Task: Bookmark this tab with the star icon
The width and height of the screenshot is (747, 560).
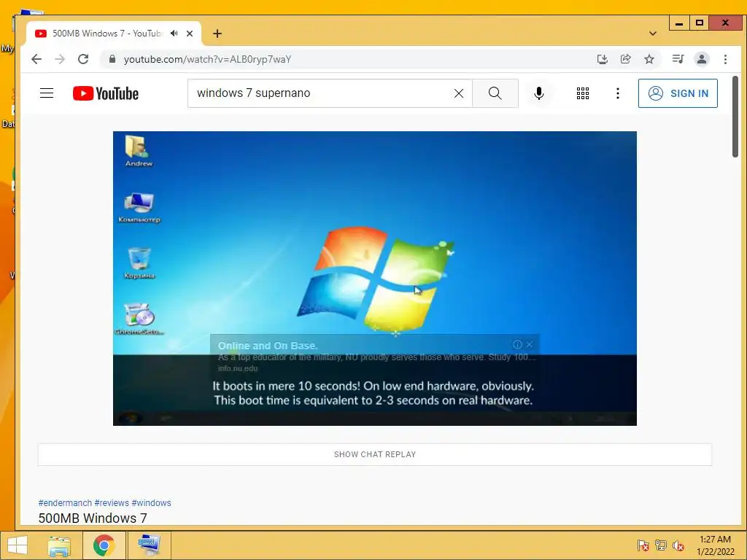Action: pos(649,59)
